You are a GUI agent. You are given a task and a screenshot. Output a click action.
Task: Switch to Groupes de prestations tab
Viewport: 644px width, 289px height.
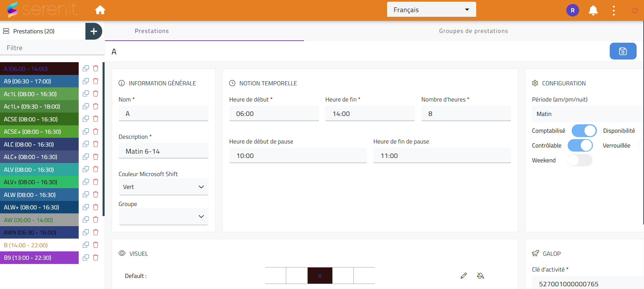[x=473, y=31]
